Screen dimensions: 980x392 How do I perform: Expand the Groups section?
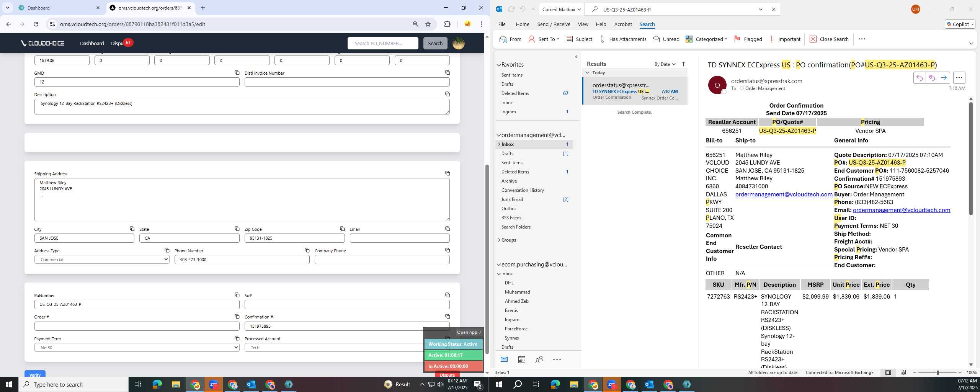coord(499,240)
